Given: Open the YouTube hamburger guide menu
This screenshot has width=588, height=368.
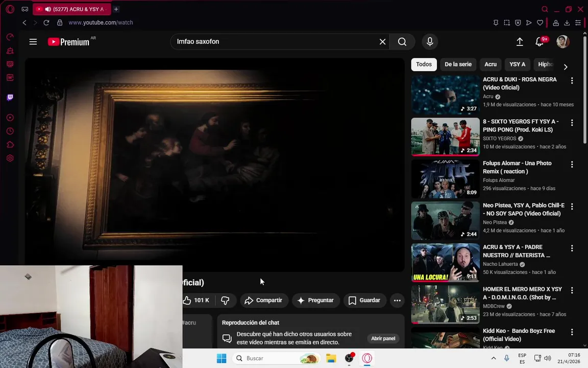Looking at the screenshot, I should pos(33,42).
